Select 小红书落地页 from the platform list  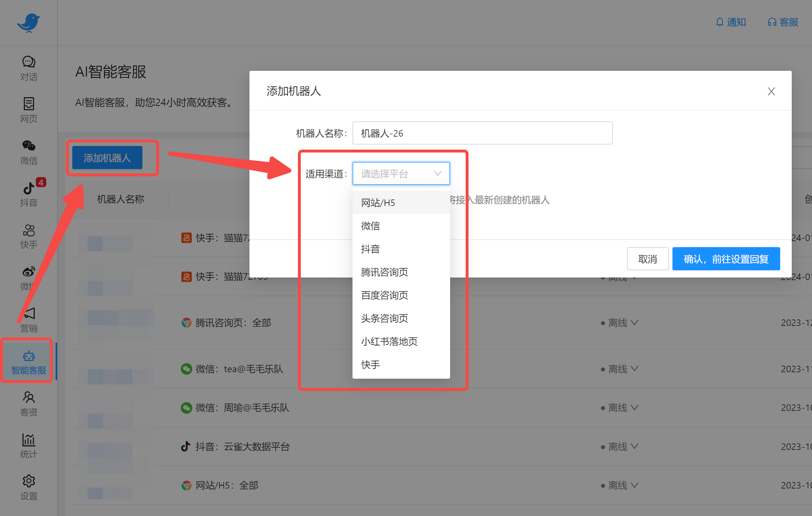point(389,341)
